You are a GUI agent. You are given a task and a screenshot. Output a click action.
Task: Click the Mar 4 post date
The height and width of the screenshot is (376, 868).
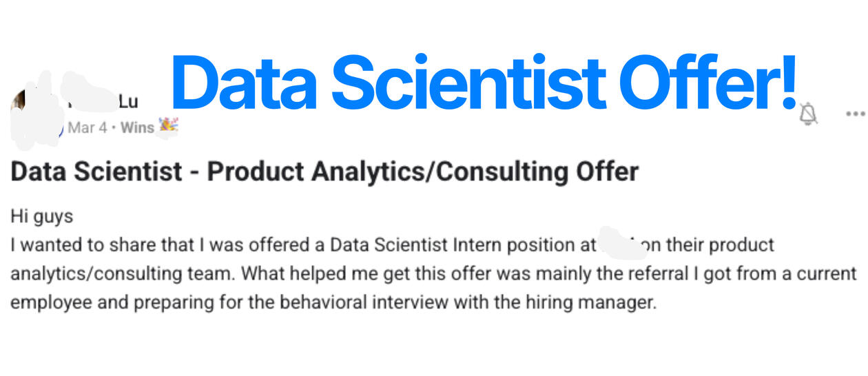tap(87, 128)
